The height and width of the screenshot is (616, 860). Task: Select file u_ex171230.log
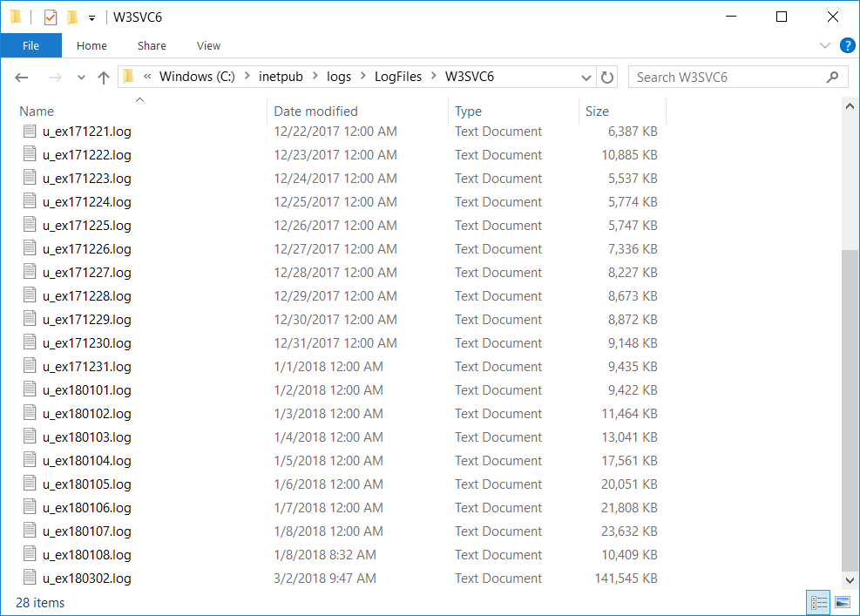click(x=86, y=343)
